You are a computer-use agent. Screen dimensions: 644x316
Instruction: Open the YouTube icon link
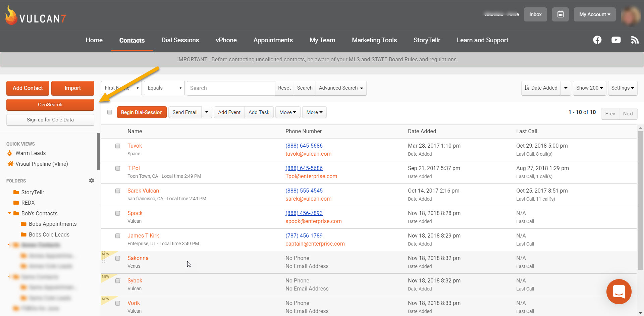click(x=616, y=40)
